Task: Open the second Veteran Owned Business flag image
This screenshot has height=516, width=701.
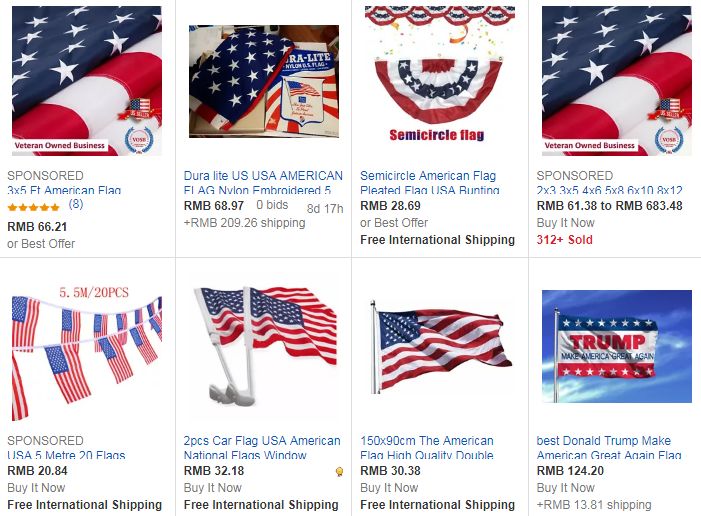Action: [x=617, y=80]
